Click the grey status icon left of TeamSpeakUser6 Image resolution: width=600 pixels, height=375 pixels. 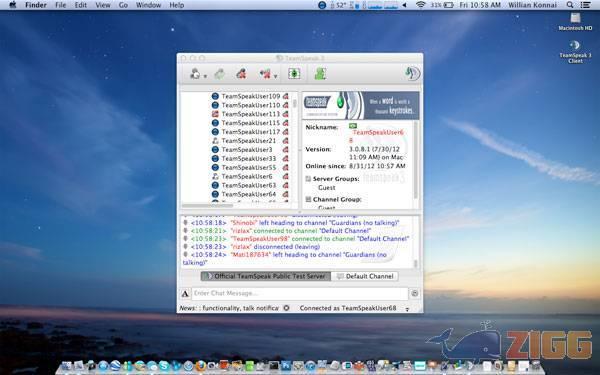(215, 176)
